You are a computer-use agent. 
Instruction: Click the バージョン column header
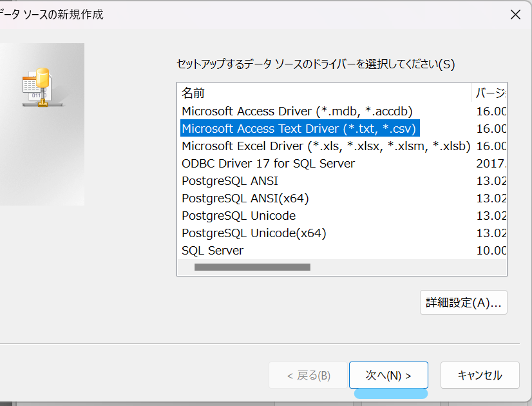coord(489,93)
